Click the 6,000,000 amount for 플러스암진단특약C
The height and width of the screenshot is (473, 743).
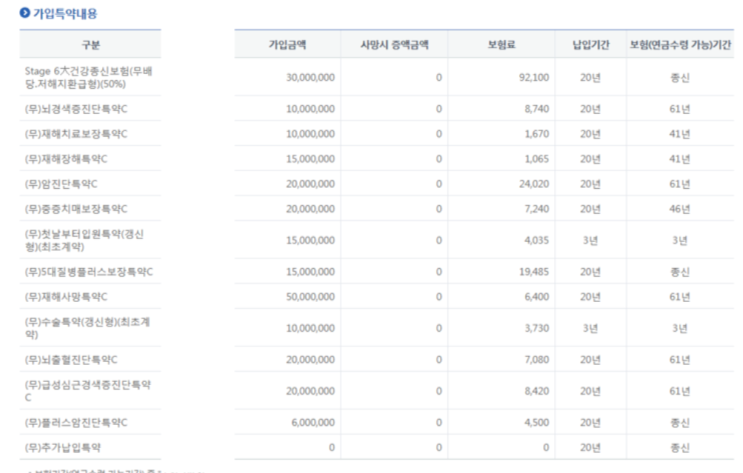point(313,423)
